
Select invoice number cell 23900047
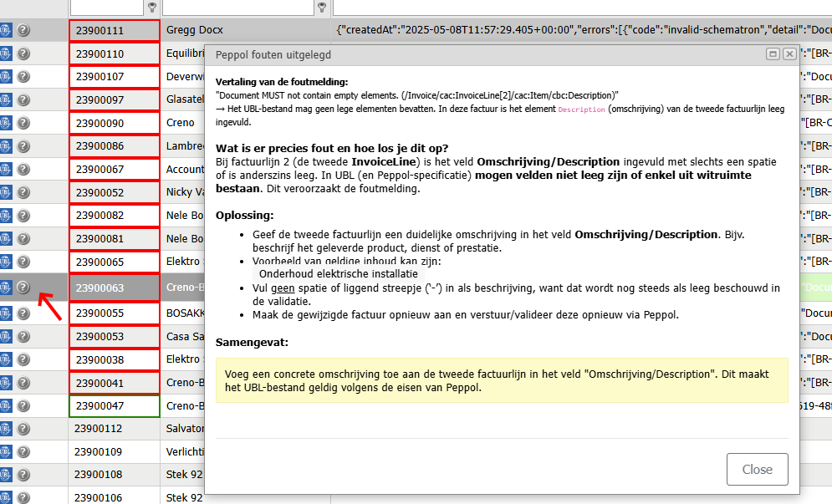(114, 406)
